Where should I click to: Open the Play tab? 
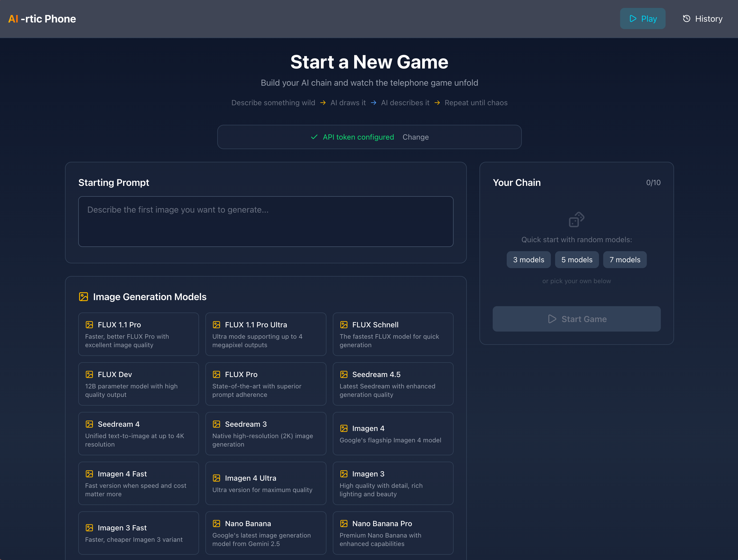click(x=643, y=19)
